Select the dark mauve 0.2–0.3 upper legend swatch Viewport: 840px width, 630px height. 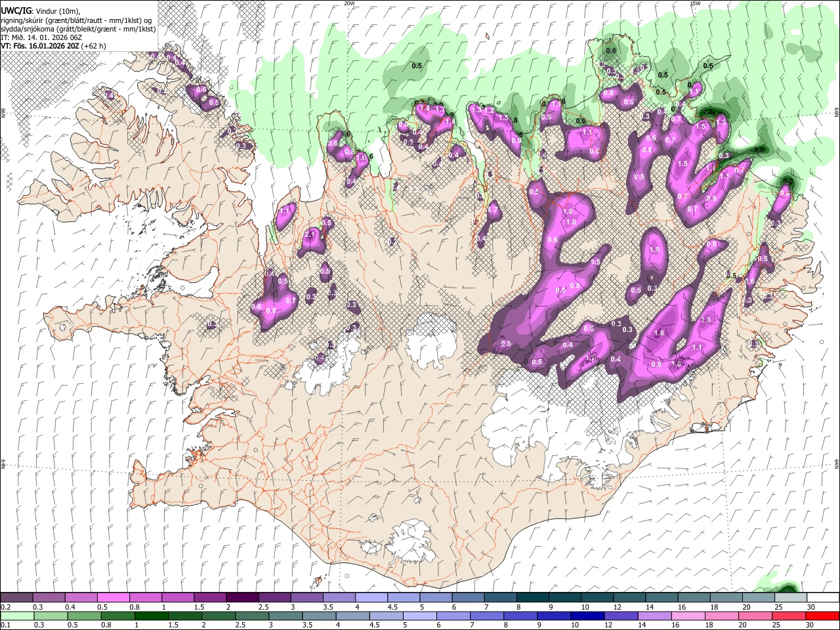pyautogui.click(x=16, y=597)
